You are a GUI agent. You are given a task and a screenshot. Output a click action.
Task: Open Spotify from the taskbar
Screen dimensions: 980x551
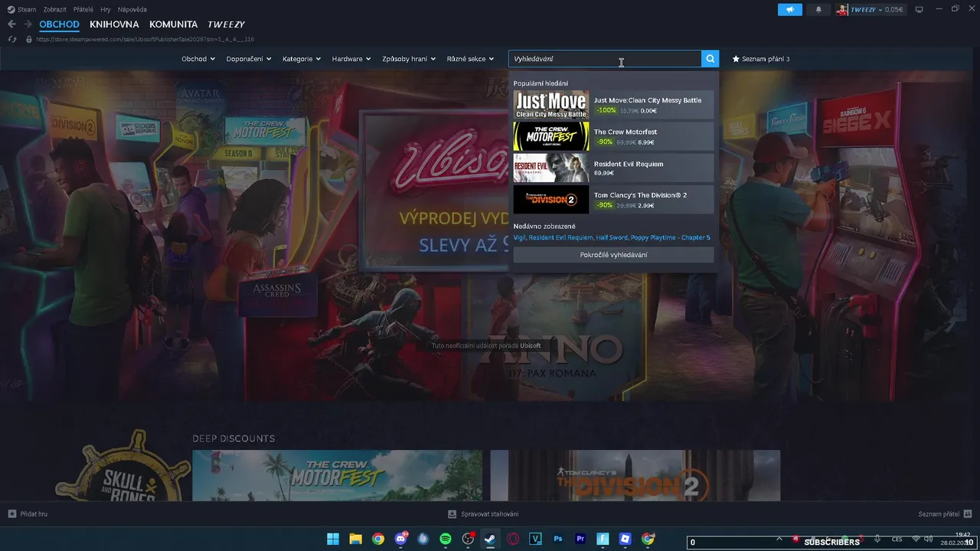pyautogui.click(x=446, y=539)
